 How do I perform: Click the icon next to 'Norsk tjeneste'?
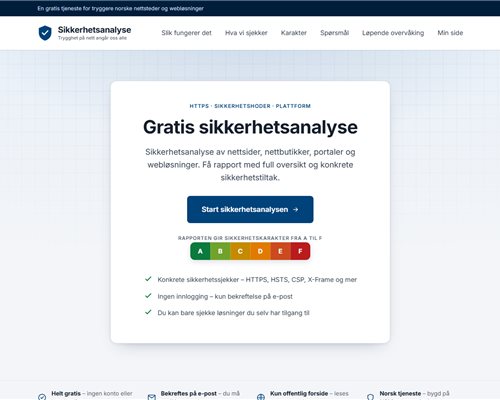tap(370, 397)
